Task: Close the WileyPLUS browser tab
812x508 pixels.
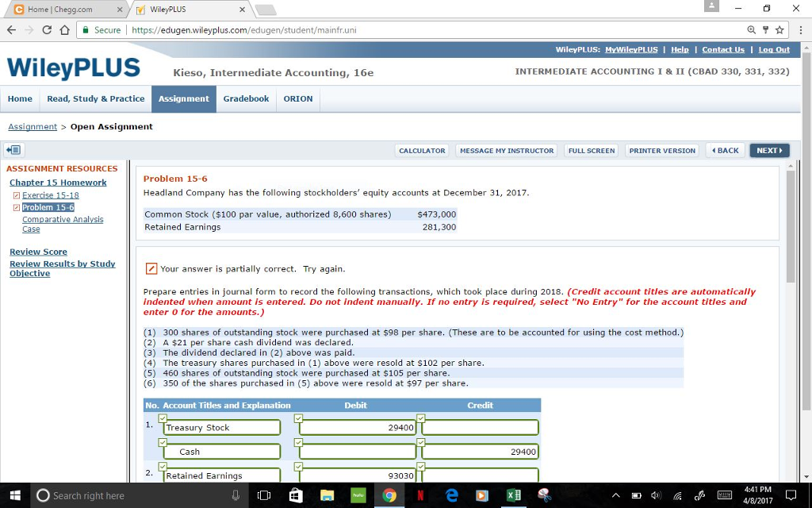Action: 243,10
